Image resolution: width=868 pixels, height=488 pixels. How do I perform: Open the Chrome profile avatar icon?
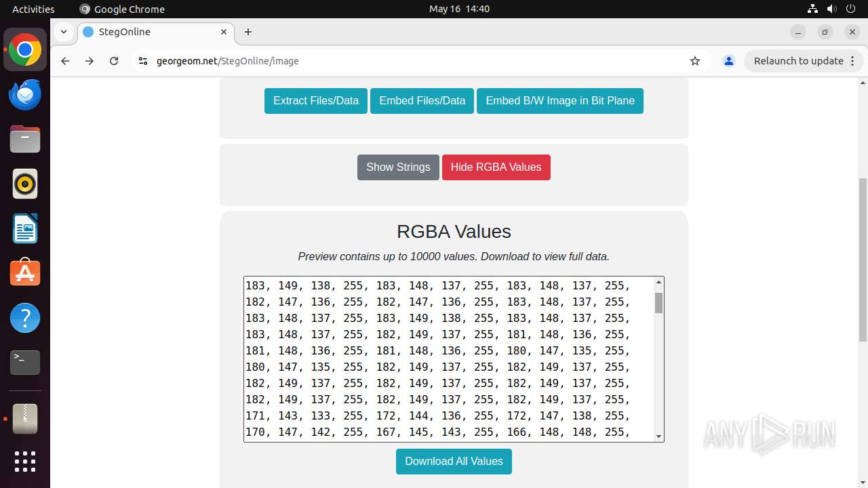pyautogui.click(x=729, y=61)
